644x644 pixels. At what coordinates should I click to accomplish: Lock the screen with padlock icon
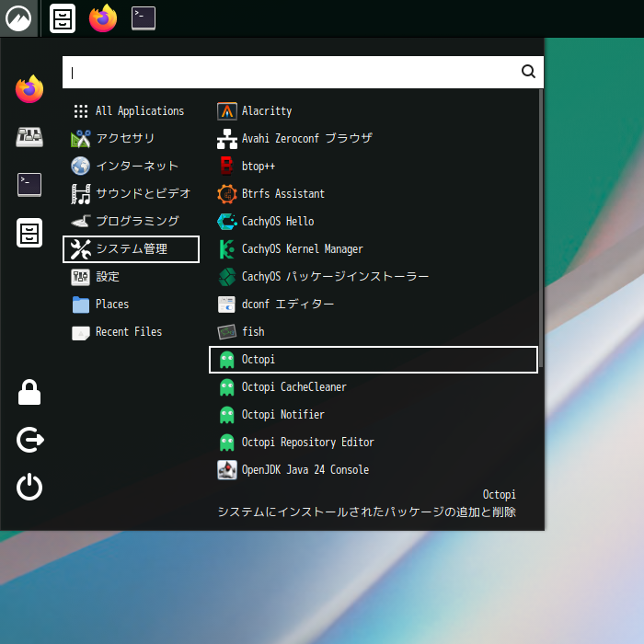pos(29,392)
